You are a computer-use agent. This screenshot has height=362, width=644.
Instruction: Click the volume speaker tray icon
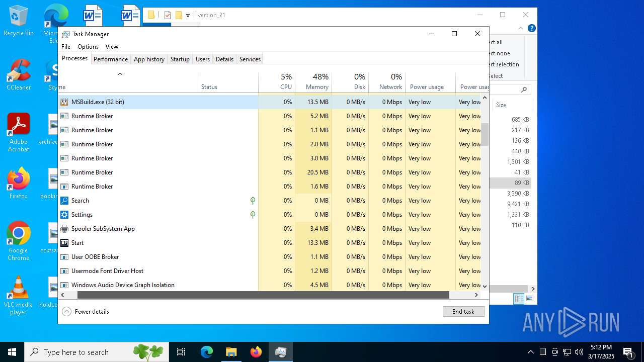[x=579, y=352]
